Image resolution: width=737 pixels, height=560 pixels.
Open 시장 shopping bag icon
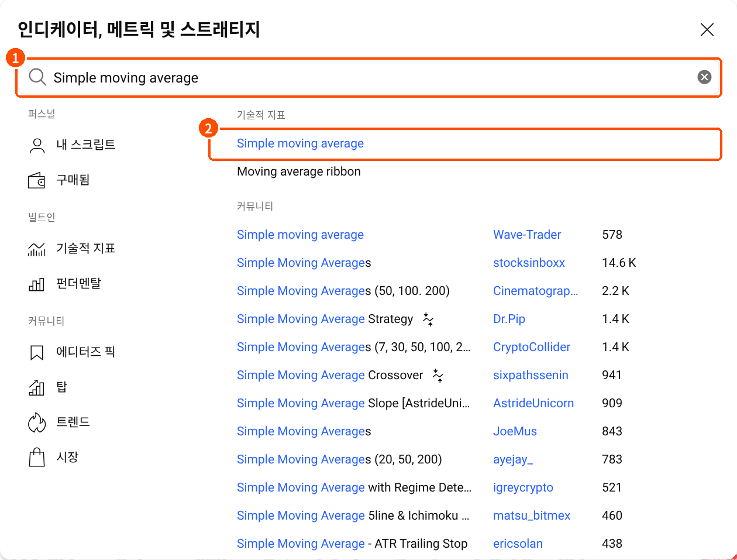coord(37,457)
